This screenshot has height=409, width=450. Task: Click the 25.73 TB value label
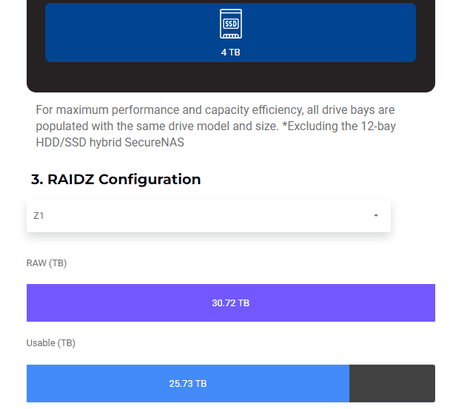pyautogui.click(x=188, y=384)
